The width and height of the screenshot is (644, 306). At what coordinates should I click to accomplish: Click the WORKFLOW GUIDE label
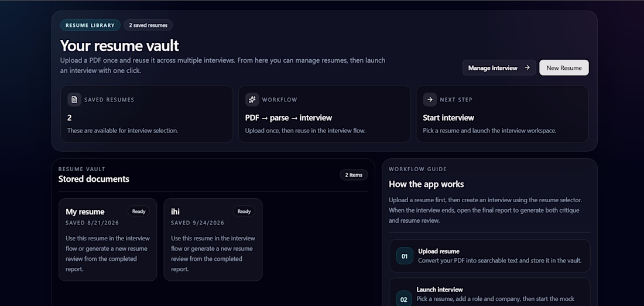coord(417,169)
